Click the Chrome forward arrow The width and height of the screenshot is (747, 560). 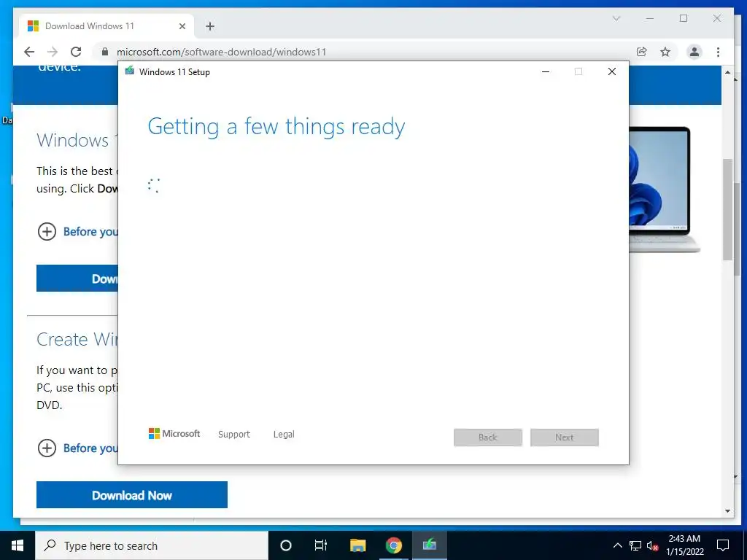(x=53, y=52)
